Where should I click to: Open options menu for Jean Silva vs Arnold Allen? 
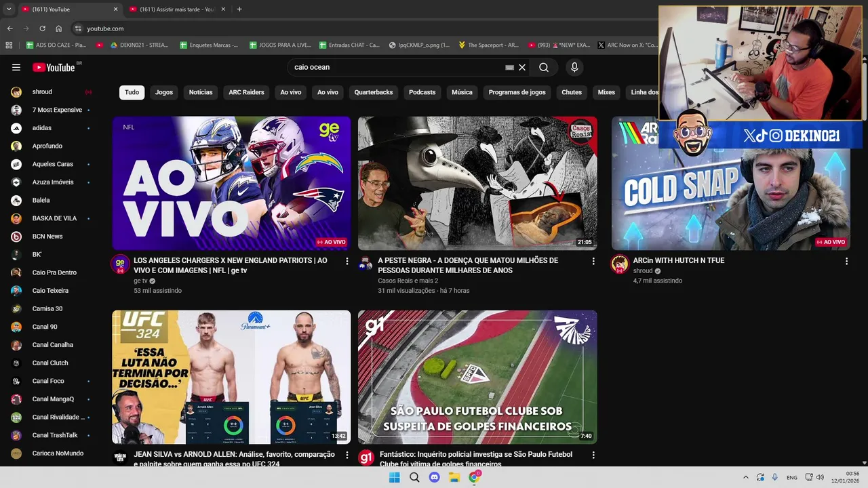pos(347,455)
